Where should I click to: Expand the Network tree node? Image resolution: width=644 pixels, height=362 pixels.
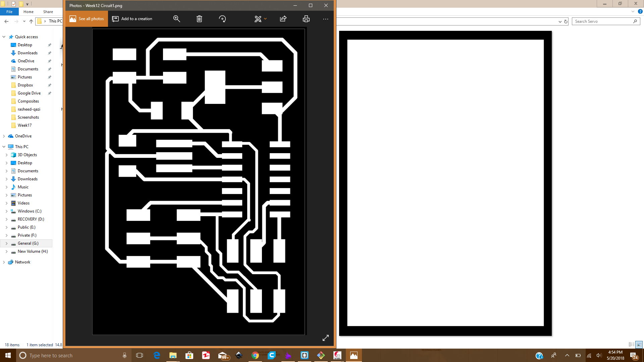click(4, 262)
